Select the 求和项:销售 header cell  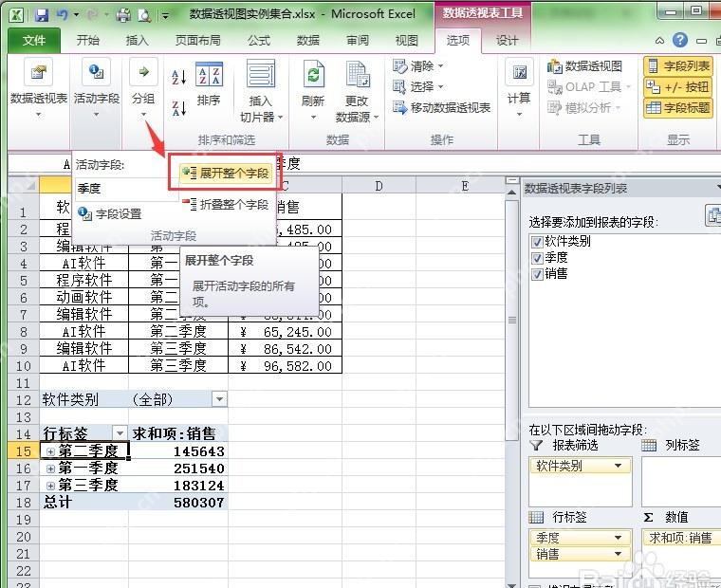coord(178,433)
